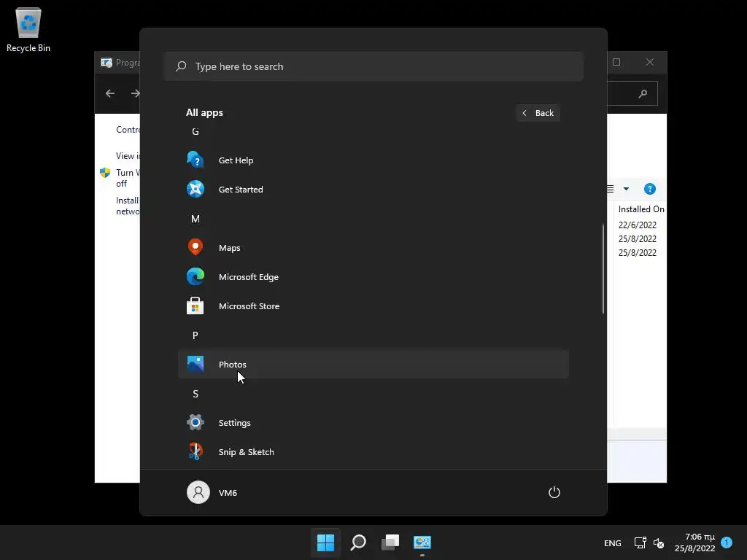Viewport: 747px width, 560px height.
Task: Close the Programs window
Action: [x=649, y=62]
